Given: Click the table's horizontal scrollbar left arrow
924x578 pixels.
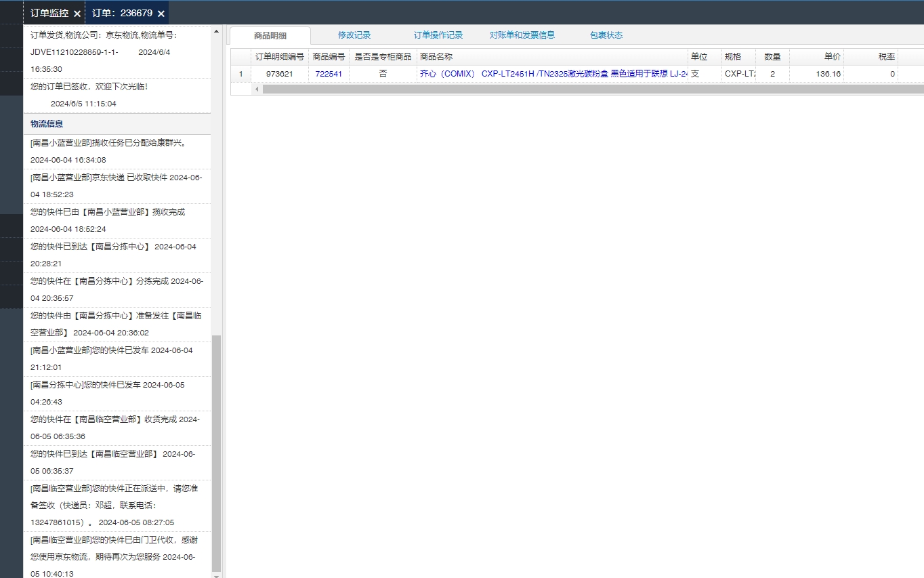Looking at the screenshot, I should (257, 89).
